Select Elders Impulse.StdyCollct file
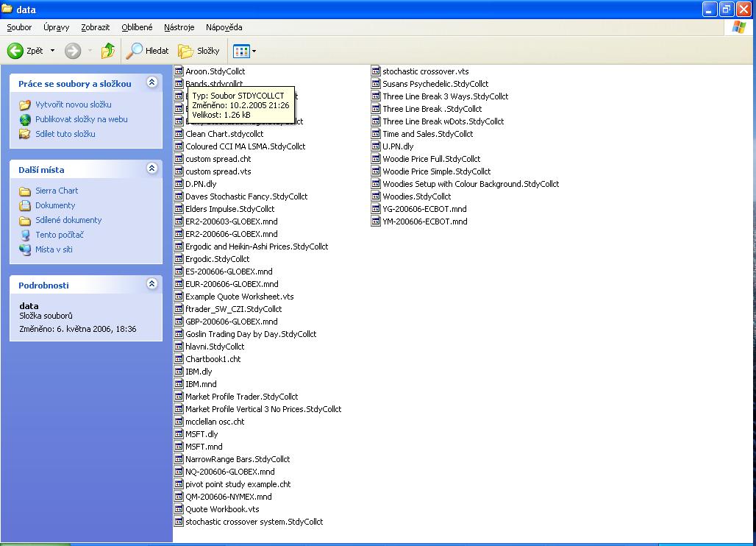Screen dimensions: 756x546 click(x=230, y=209)
